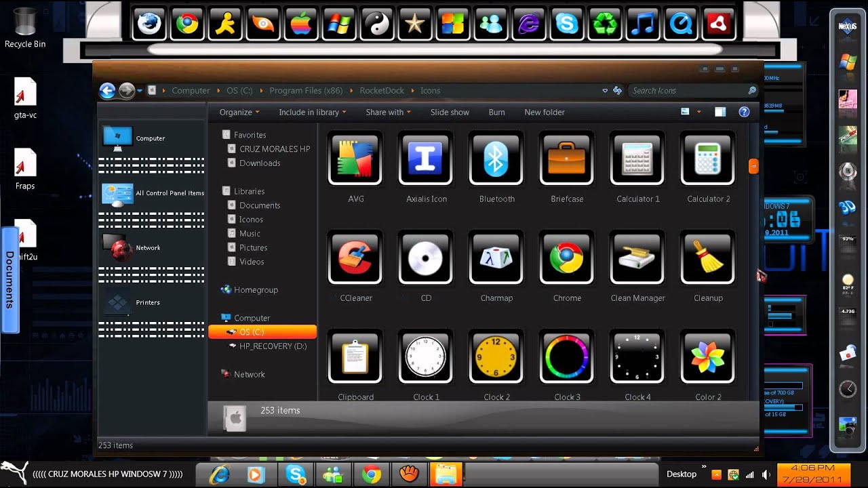Open the green recycle icon in dock
This screenshot has width=868, height=488.
point(604,24)
